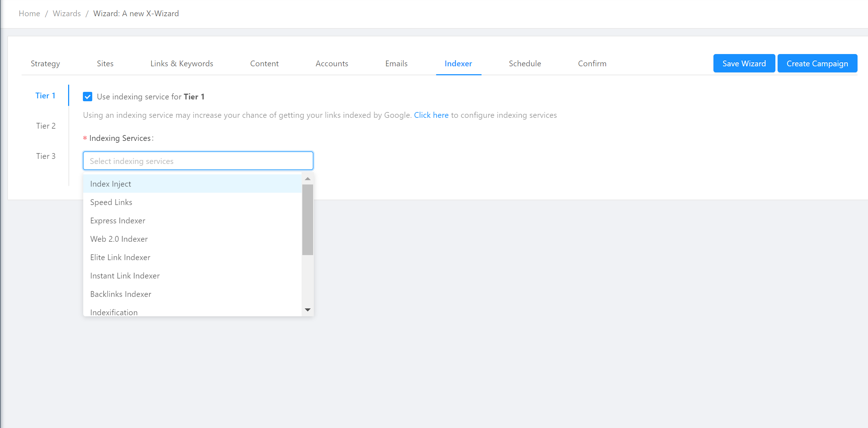Viewport: 868px width, 428px height.
Task: Switch to the Schedule tab
Action: pyautogui.click(x=525, y=63)
